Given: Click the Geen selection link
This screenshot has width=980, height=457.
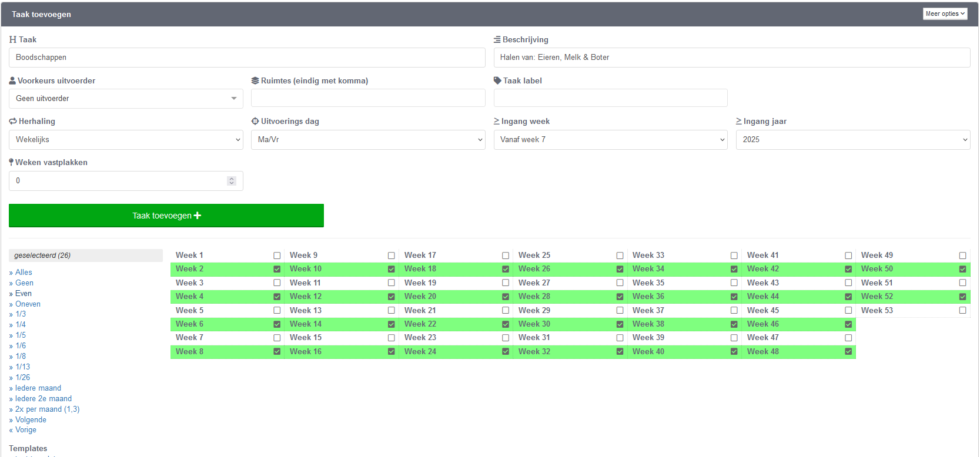Looking at the screenshot, I should pyautogui.click(x=24, y=283).
